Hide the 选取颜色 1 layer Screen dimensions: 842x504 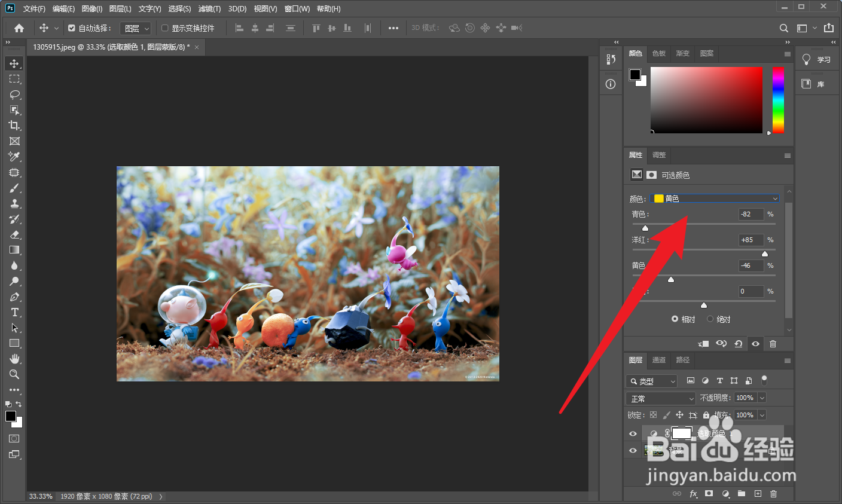[x=633, y=434]
